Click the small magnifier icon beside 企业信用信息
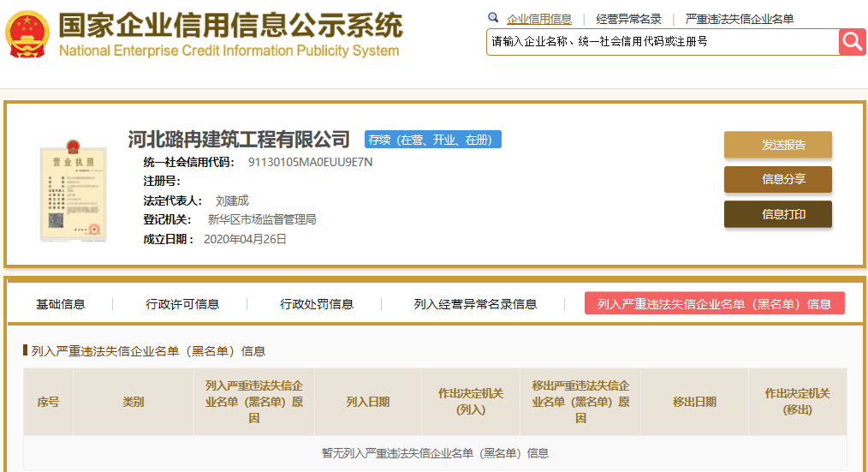Image resolution: width=868 pixels, height=472 pixels. tap(493, 18)
